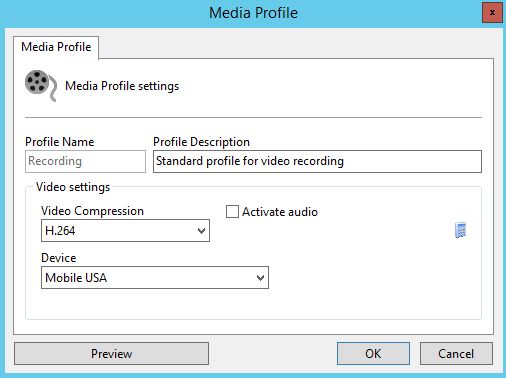Open the Video Compression H.264 dropdown
The width and height of the screenshot is (506, 378).
click(125, 230)
